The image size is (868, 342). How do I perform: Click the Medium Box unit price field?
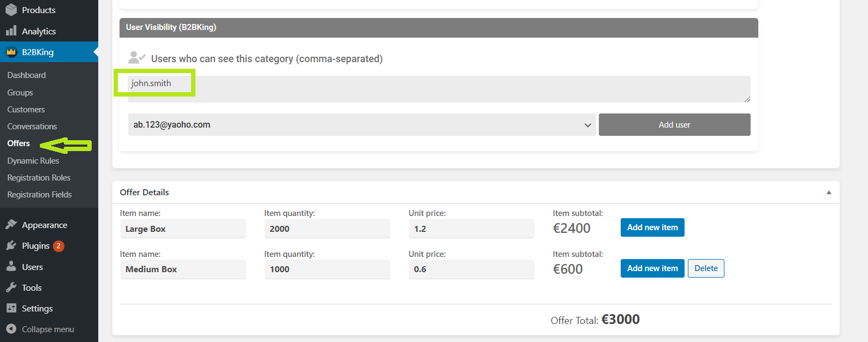[x=471, y=269]
